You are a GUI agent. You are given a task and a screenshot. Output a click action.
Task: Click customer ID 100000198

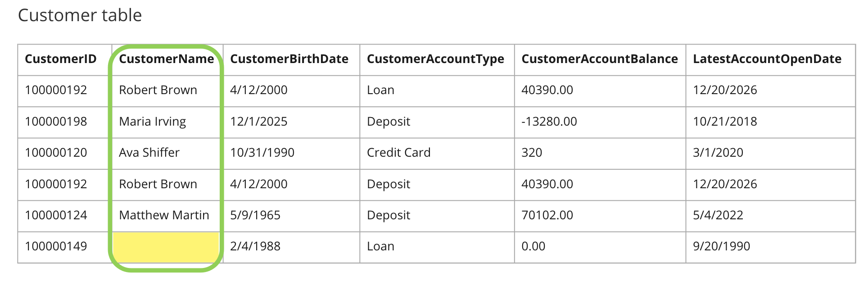point(65,122)
